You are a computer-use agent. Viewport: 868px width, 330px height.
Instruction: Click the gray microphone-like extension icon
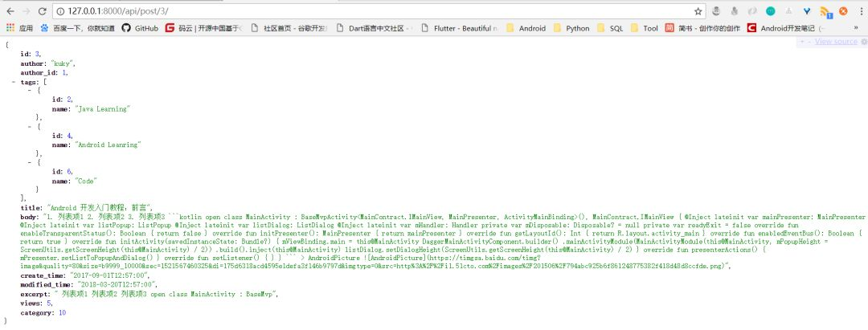(734, 11)
